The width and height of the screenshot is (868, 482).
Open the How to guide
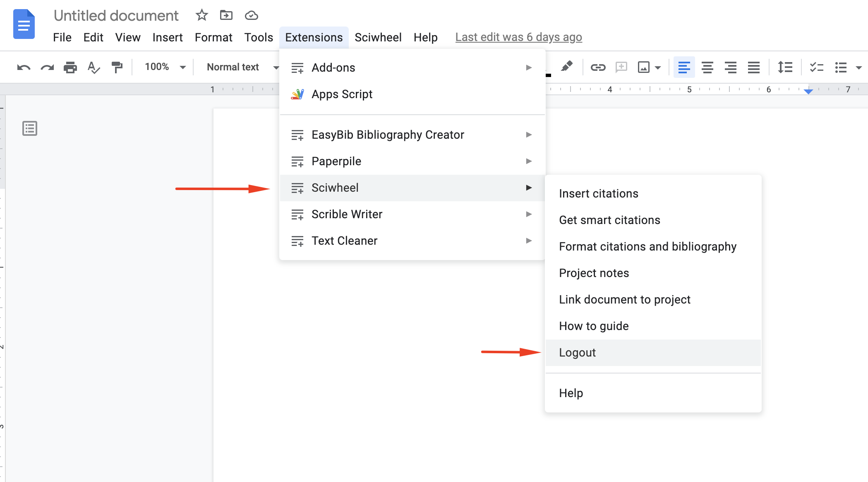[653, 326]
